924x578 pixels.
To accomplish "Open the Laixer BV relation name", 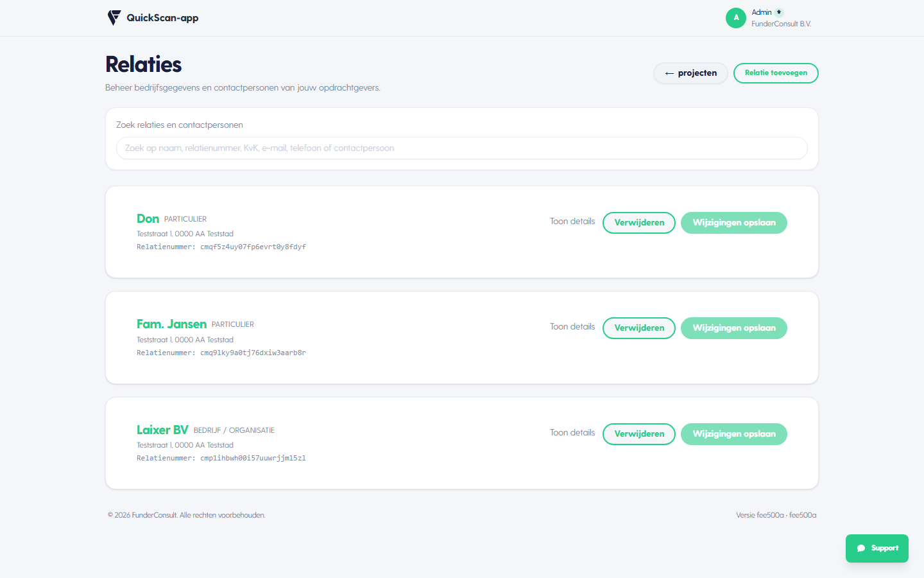I will point(162,430).
